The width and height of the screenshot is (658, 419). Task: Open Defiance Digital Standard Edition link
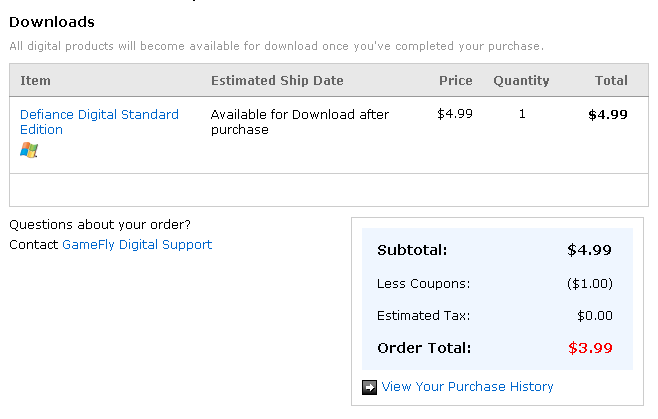pos(99,122)
